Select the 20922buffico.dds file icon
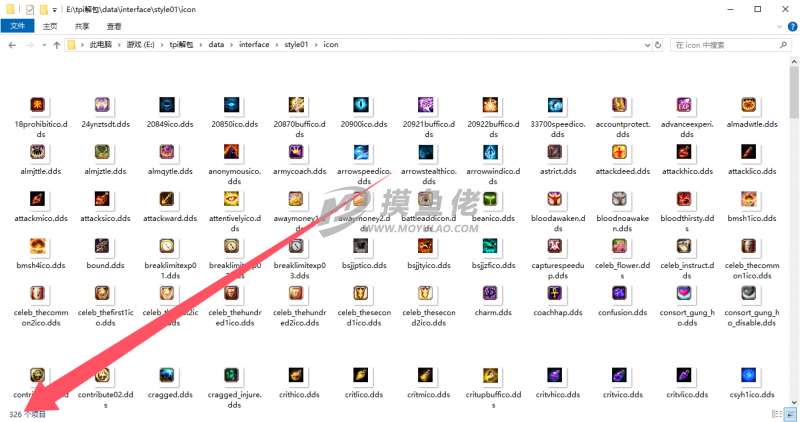800x422 pixels. coord(490,105)
